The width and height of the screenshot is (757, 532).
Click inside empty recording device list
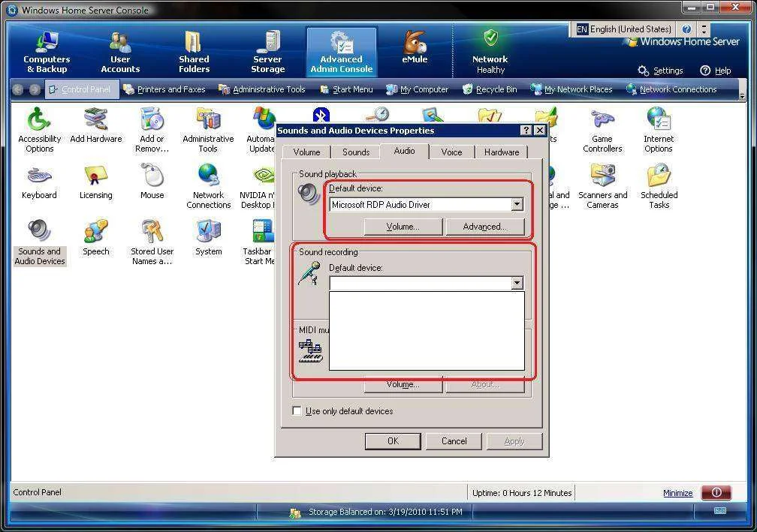(427, 331)
